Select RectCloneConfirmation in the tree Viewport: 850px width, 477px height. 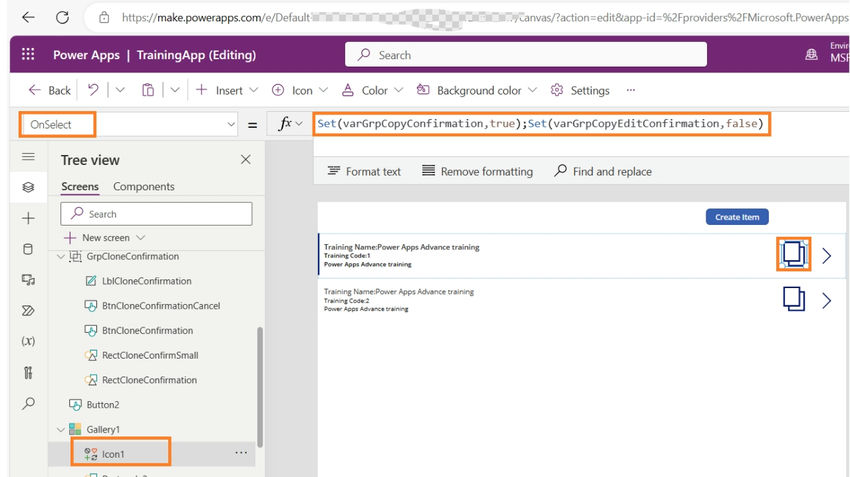tap(149, 380)
